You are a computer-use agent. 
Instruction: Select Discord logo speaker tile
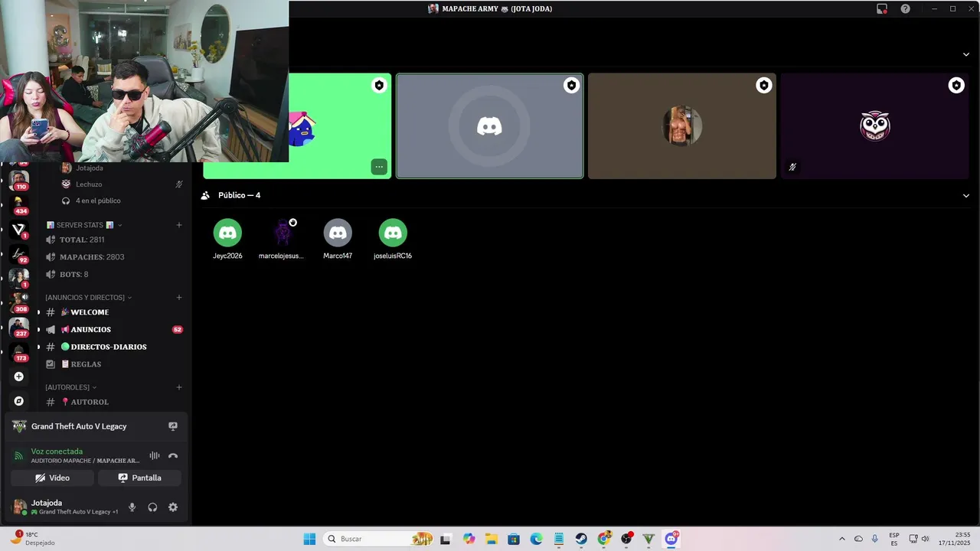490,126
